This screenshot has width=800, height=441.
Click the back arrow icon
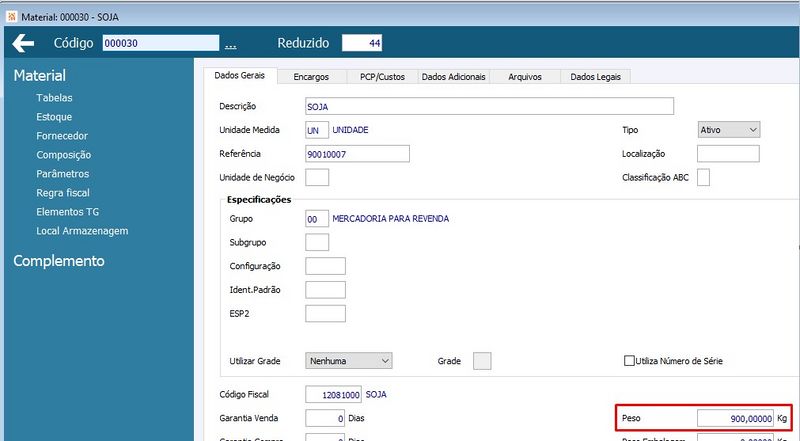(23, 43)
